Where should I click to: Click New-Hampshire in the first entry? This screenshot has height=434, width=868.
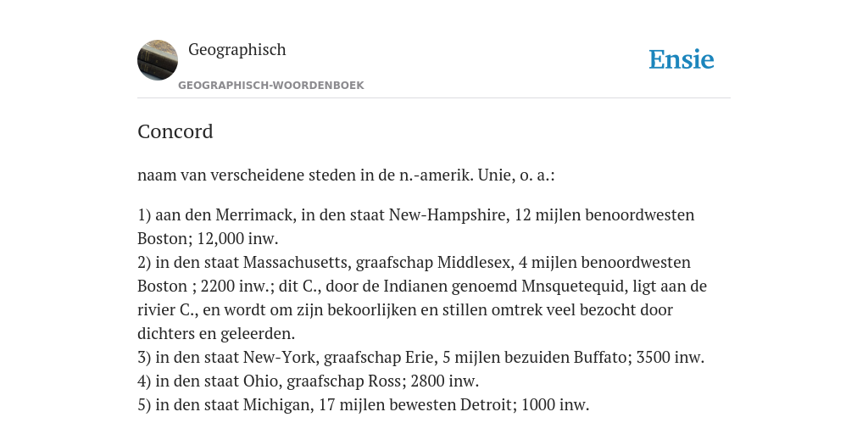(x=448, y=214)
